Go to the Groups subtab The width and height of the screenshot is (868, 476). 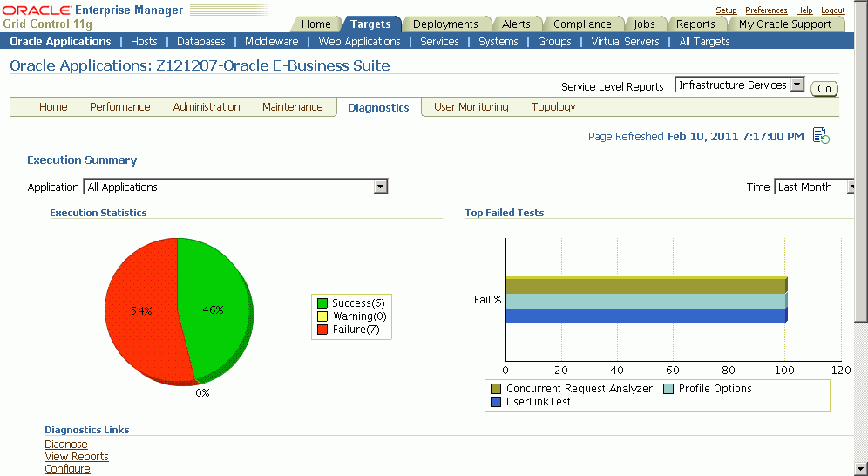pyautogui.click(x=554, y=42)
